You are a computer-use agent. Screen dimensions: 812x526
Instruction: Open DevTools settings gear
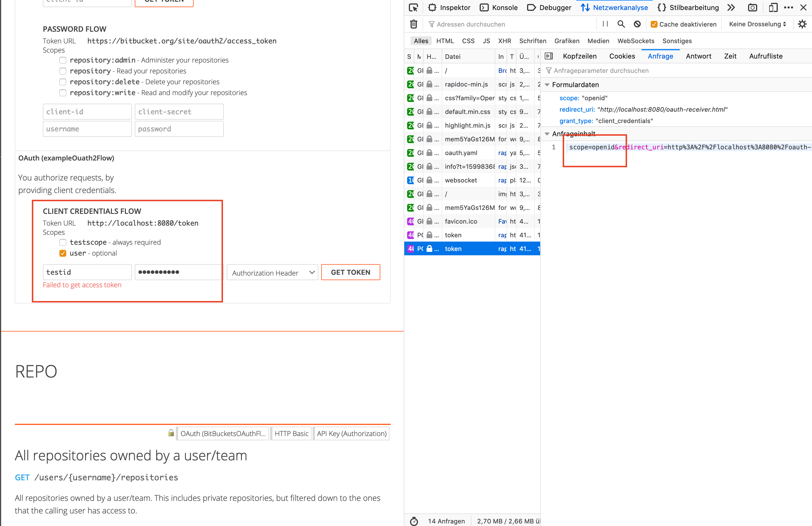pyautogui.click(x=803, y=24)
